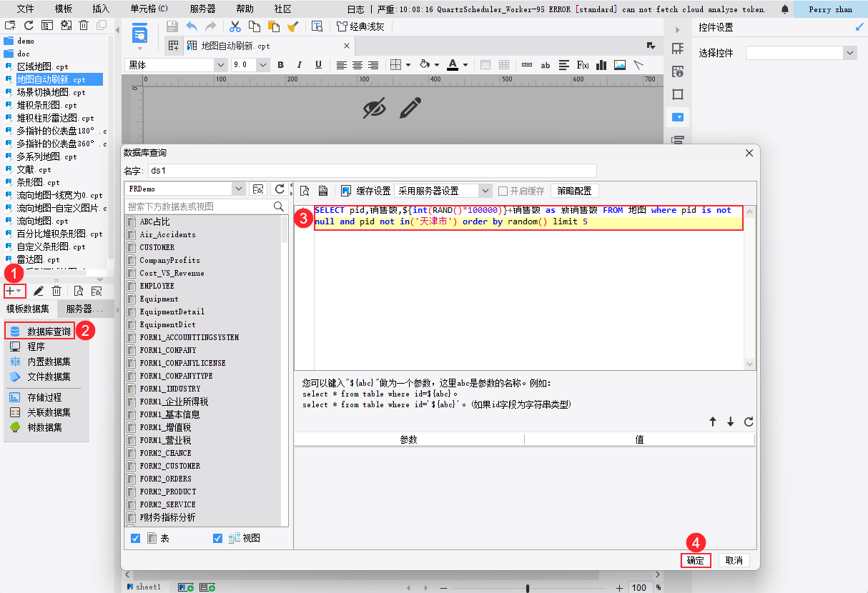Image resolution: width=868 pixels, height=593 pixels.
Task: Click the notification bell icon in the top bar
Action: [x=785, y=9]
